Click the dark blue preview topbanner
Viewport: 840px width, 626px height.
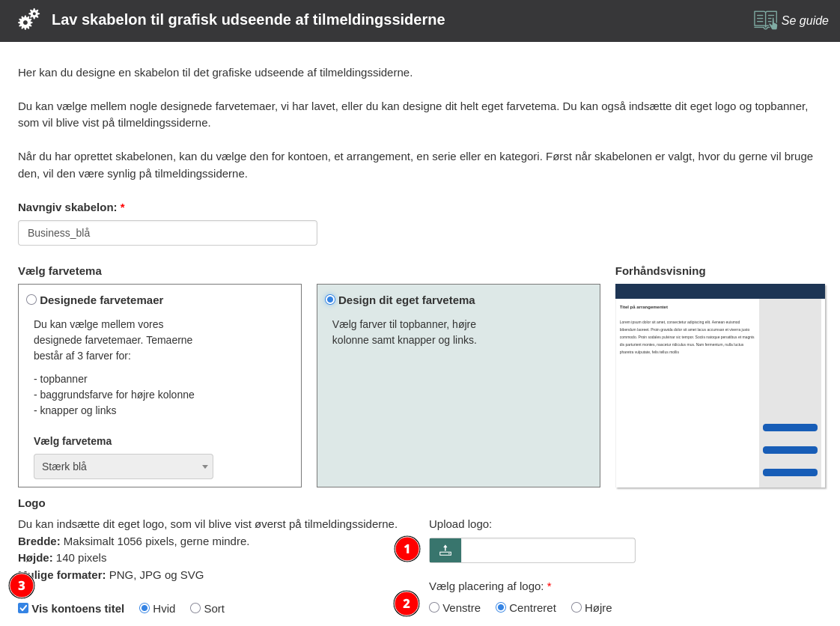[719, 291]
